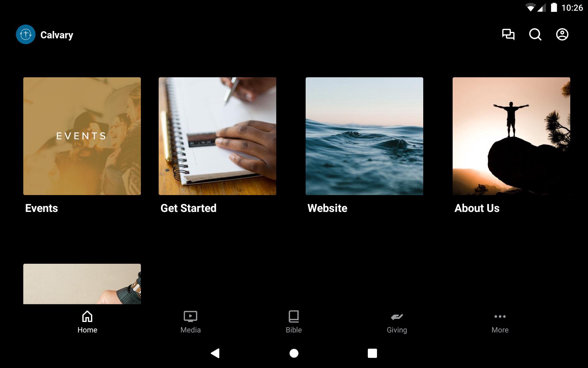Tap the search magnifier icon

coord(535,34)
